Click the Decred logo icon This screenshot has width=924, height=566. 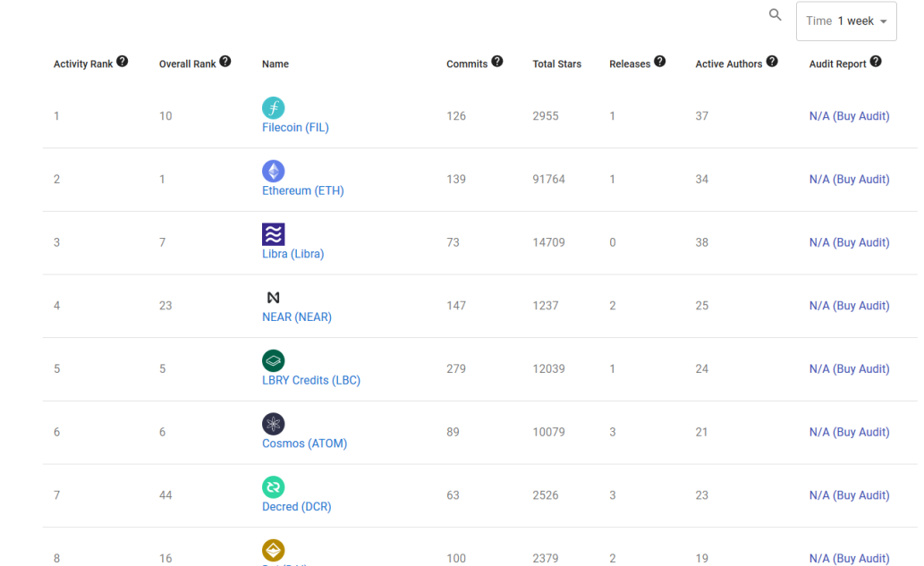[274, 487]
